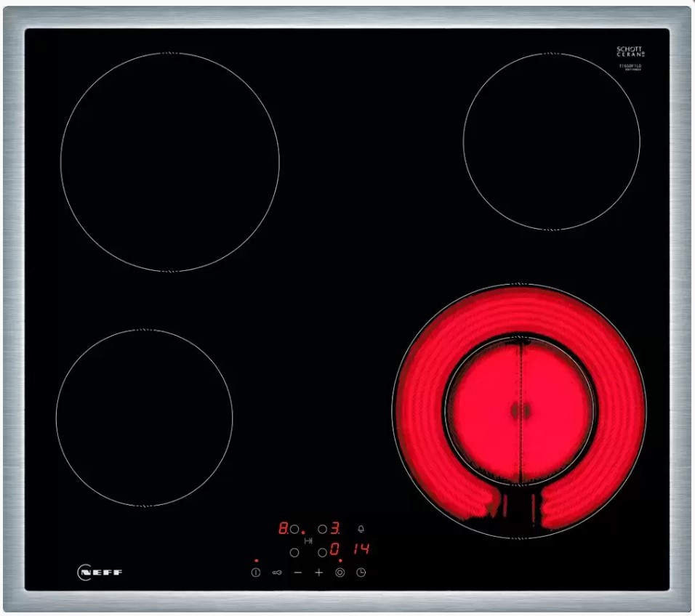Select the zone circle beside the 3 display
This screenshot has height=616, width=695.
322,529
